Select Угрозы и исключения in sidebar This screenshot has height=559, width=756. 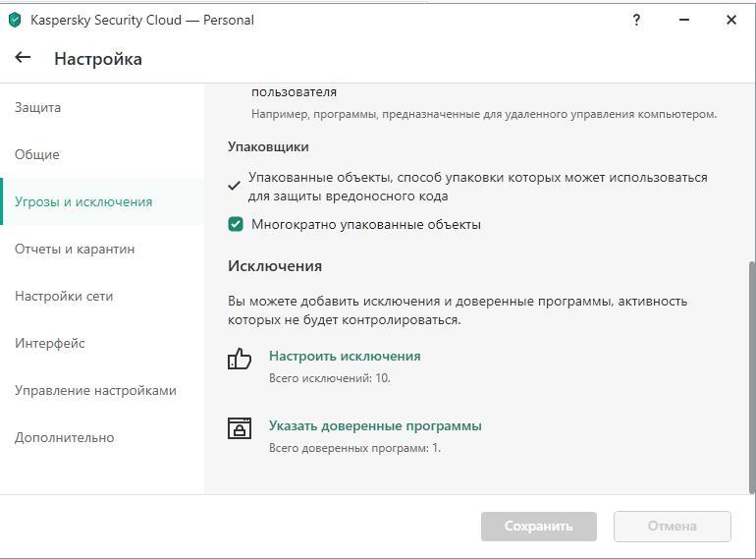(x=83, y=201)
